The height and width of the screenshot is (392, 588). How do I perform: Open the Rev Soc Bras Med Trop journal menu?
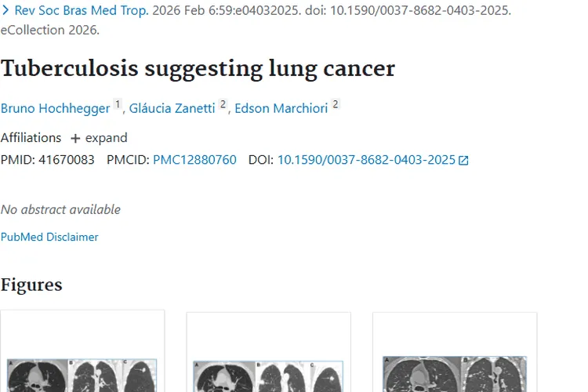point(82,12)
